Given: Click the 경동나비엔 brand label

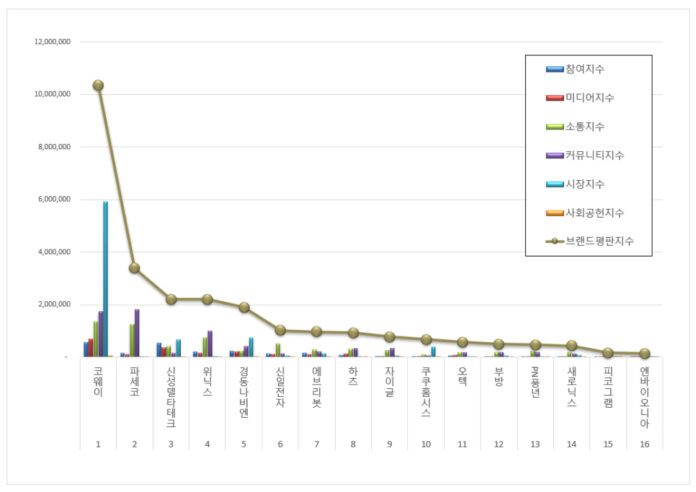Looking at the screenshot, I should (x=244, y=392).
